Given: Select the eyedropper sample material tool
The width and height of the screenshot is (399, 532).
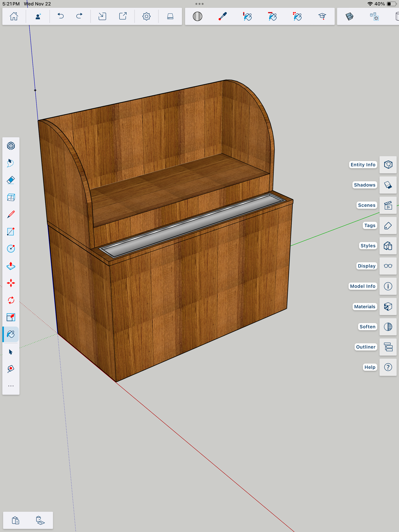Looking at the screenshot, I should point(223,16).
